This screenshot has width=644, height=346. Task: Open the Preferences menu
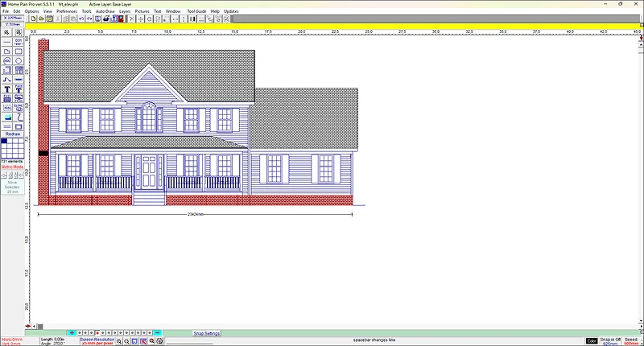pos(67,11)
